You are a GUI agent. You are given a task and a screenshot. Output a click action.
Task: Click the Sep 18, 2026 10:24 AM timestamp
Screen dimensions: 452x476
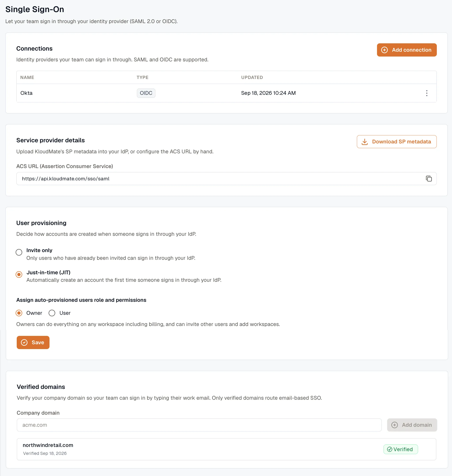coord(268,93)
